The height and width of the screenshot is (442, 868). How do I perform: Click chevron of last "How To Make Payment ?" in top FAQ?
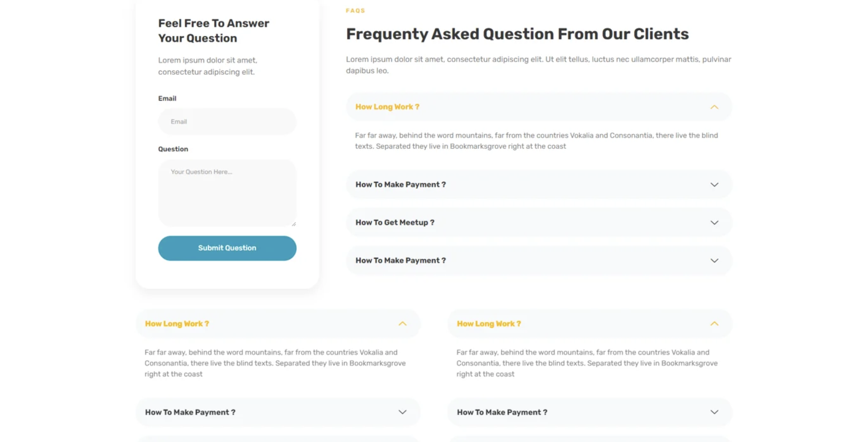[x=714, y=261]
